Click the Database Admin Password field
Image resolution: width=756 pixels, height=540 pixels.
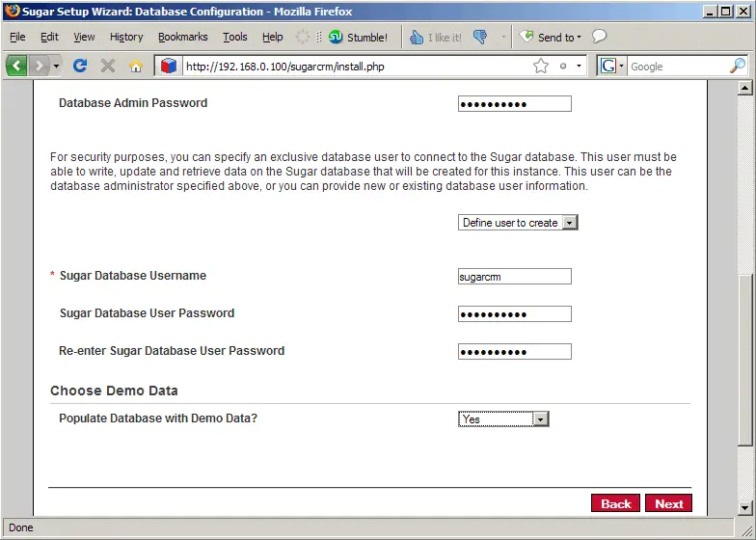[514, 104]
